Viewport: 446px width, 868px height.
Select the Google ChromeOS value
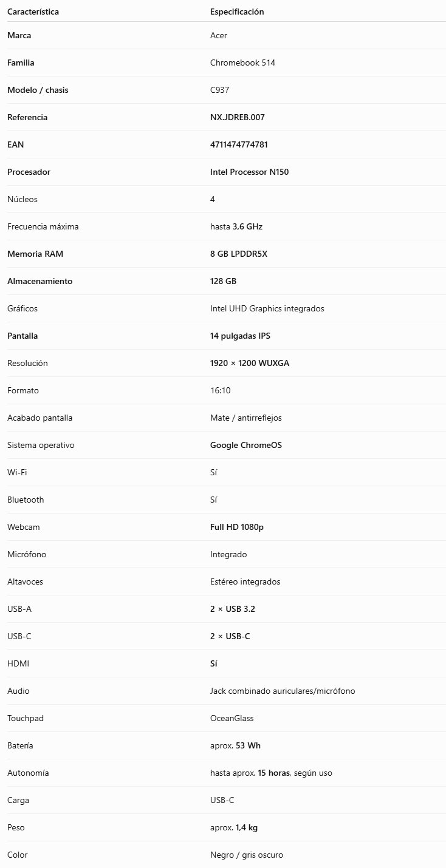tap(246, 445)
